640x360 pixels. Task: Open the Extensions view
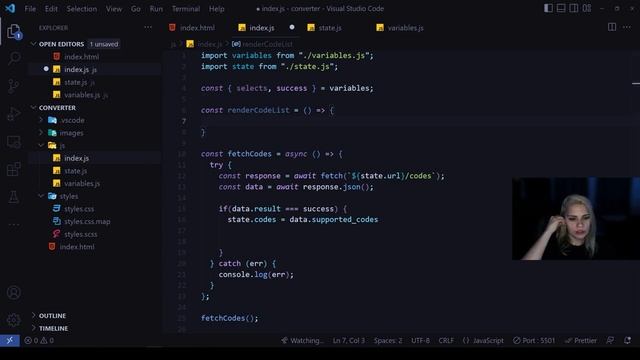(13, 169)
